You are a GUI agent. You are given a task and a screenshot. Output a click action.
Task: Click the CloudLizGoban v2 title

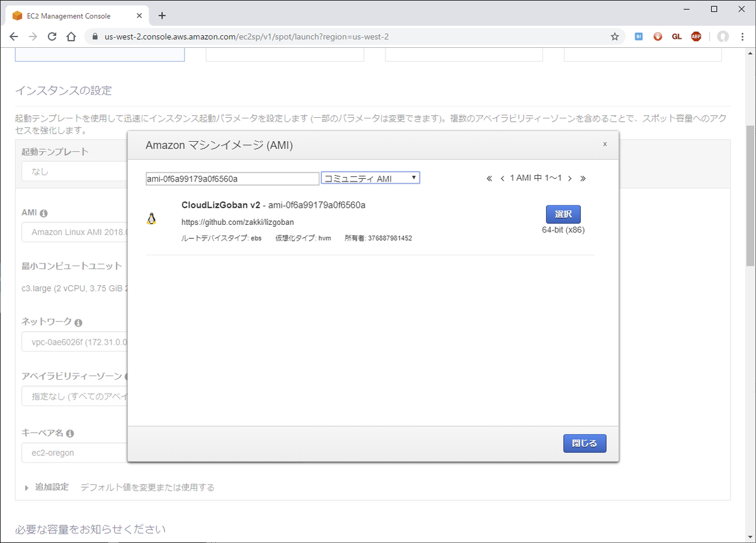220,205
